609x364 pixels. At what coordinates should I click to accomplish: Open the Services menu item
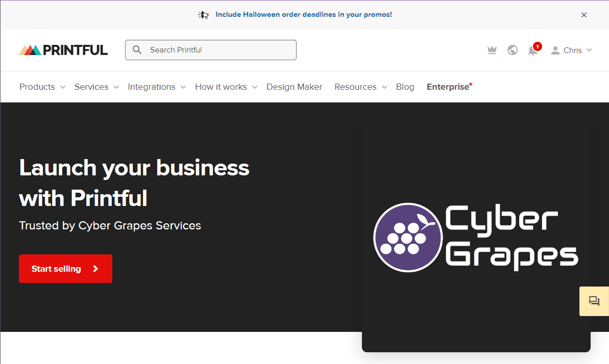[91, 87]
